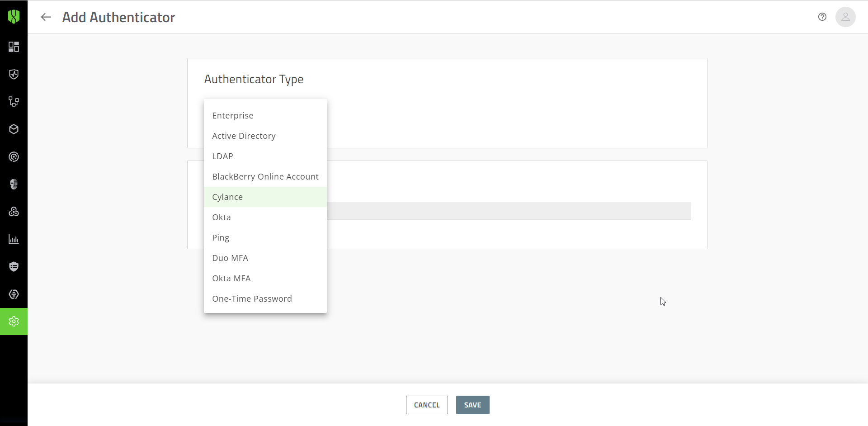
Task: Click the CANCEL button
Action: [x=427, y=405]
